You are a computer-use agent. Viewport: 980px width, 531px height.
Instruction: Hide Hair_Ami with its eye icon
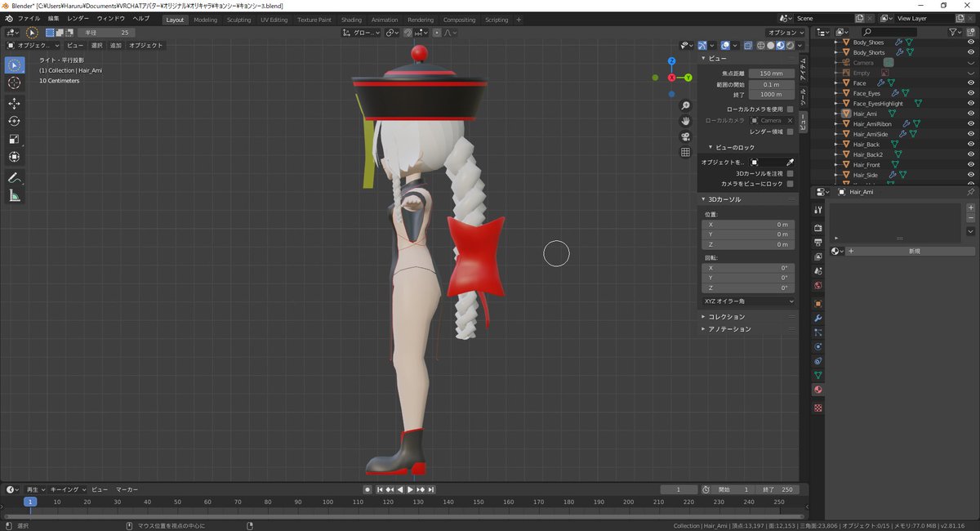point(970,114)
